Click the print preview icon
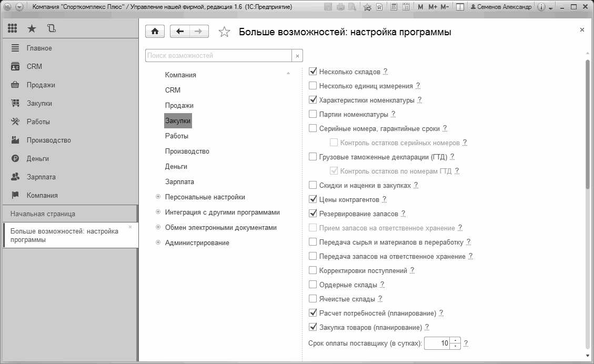594x364 pixels. point(352,7)
